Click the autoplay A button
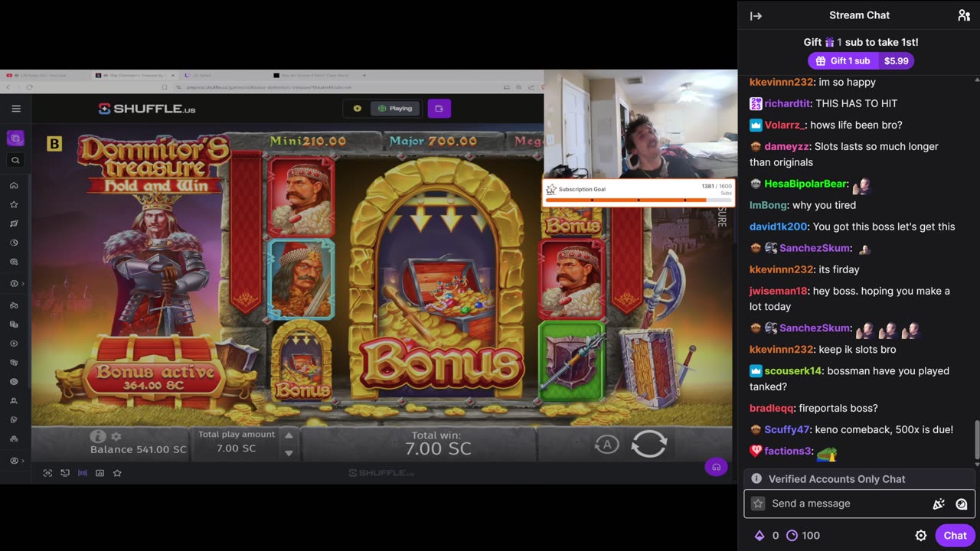The height and width of the screenshot is (551, 980). tap(606, 444)
